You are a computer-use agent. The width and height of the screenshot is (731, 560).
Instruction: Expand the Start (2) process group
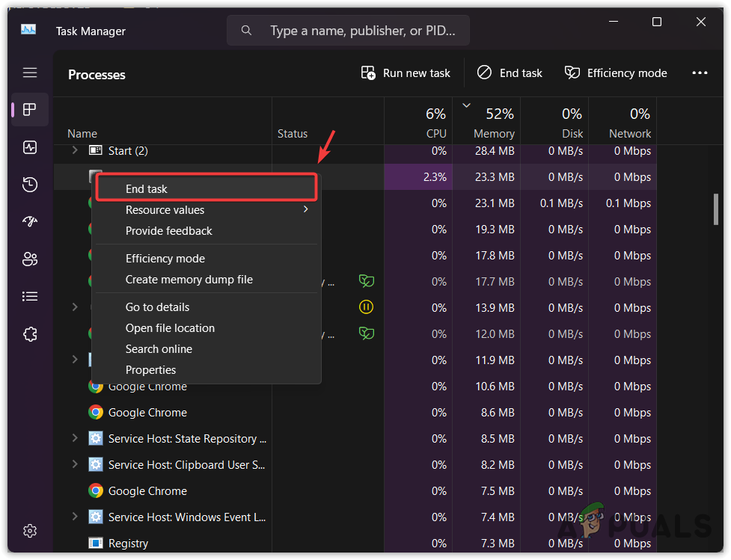75,150
